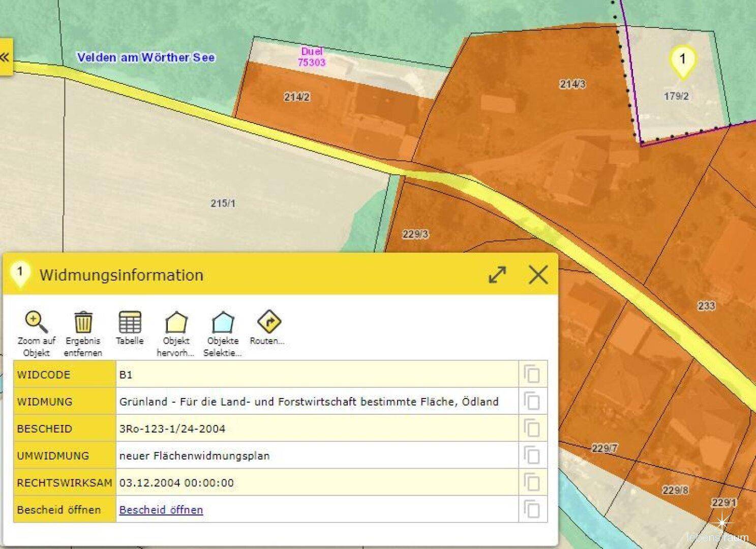756x549 pixels.
Task: Select parcel label 229/3 on map
Action: [415, 234]
